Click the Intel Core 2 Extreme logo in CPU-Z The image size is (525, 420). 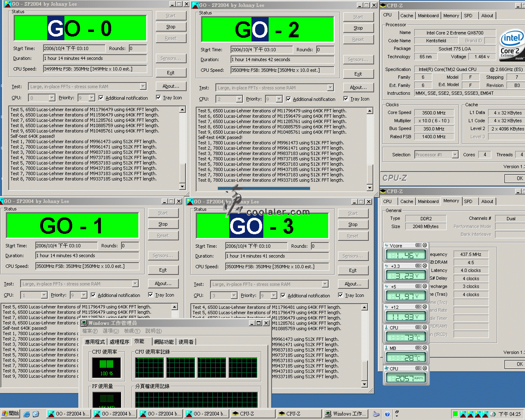point(512,45)
